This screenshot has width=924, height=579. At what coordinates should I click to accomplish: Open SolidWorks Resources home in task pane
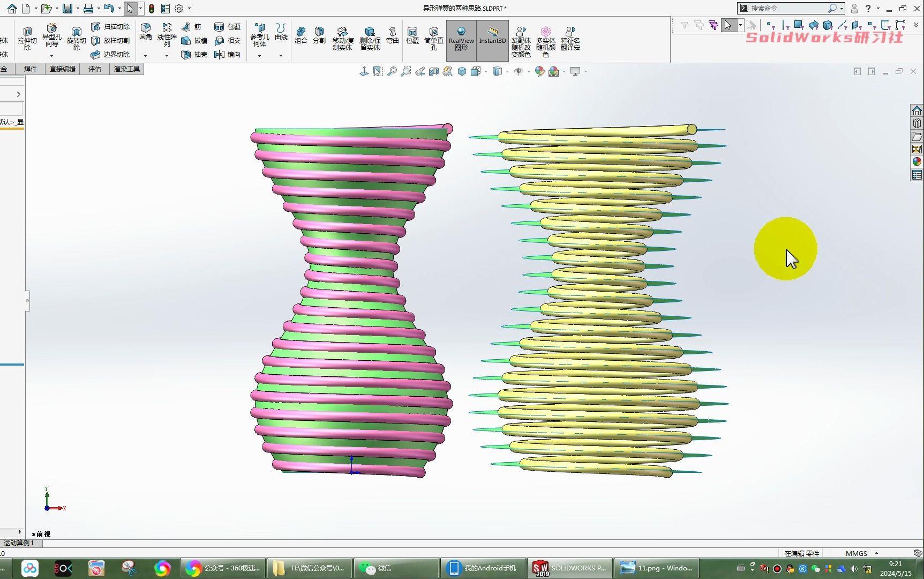pos(917,111)
